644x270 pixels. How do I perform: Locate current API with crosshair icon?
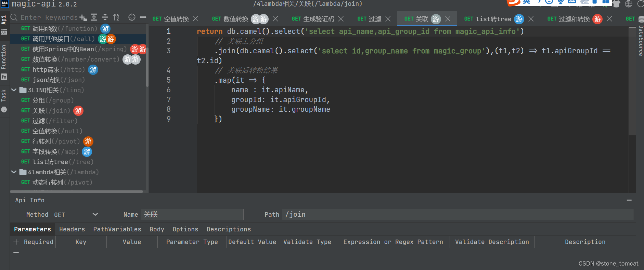[132, 17]
